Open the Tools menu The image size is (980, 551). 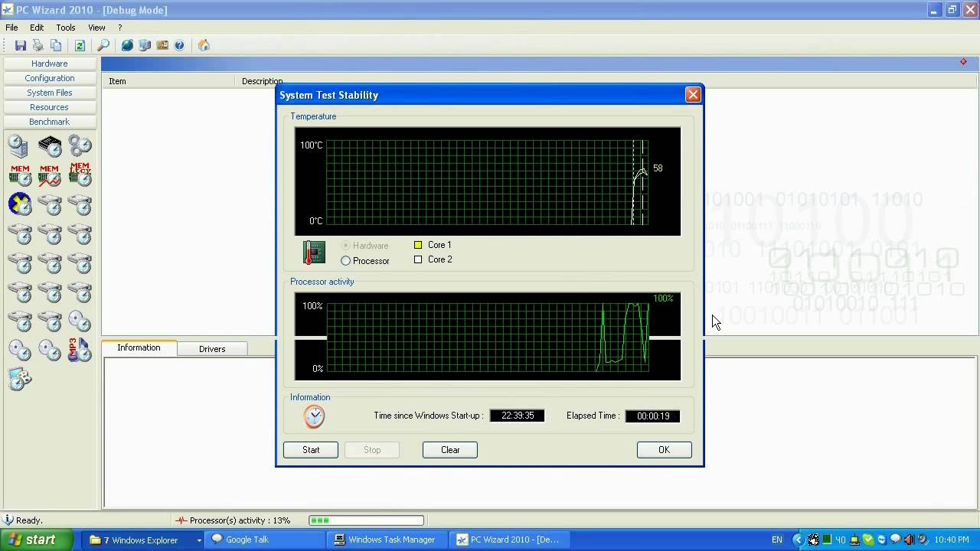pyautogui.click(x=66, y=28)
